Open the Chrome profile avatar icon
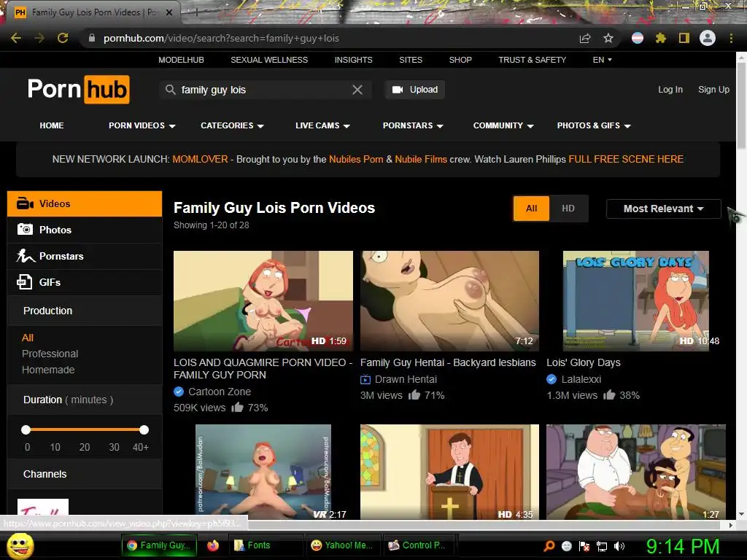The height and width of the screenshot is (560, 747). point(708,38)
